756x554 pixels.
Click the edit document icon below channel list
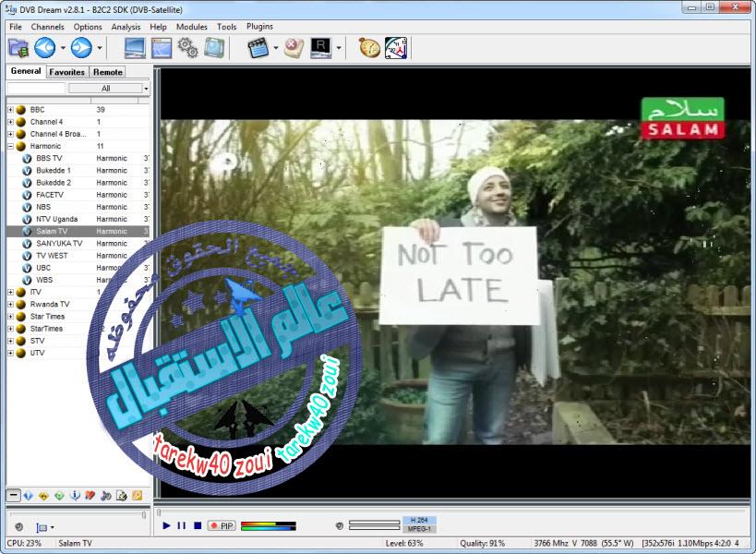click(122, 495)
